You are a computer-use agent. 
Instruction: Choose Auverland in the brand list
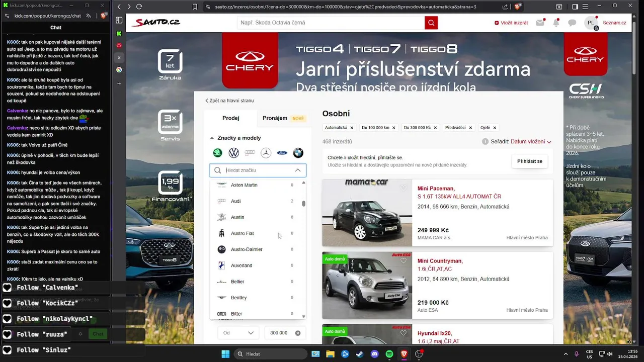coord(256,265)
